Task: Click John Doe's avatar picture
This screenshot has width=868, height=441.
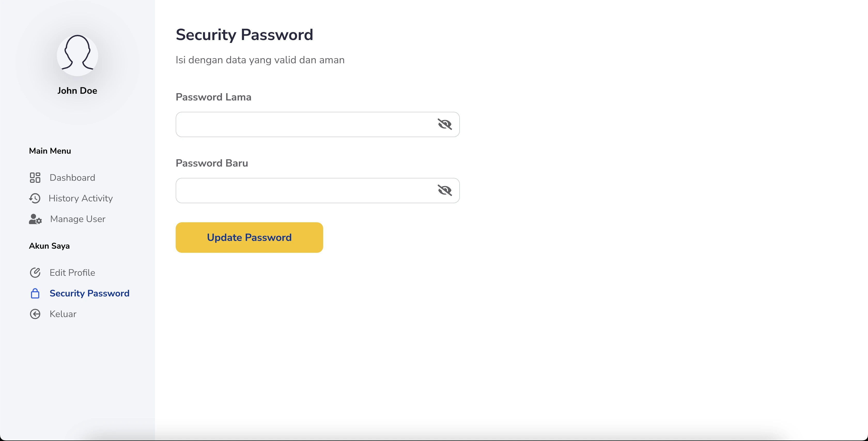Action: [x=78, y=55]
